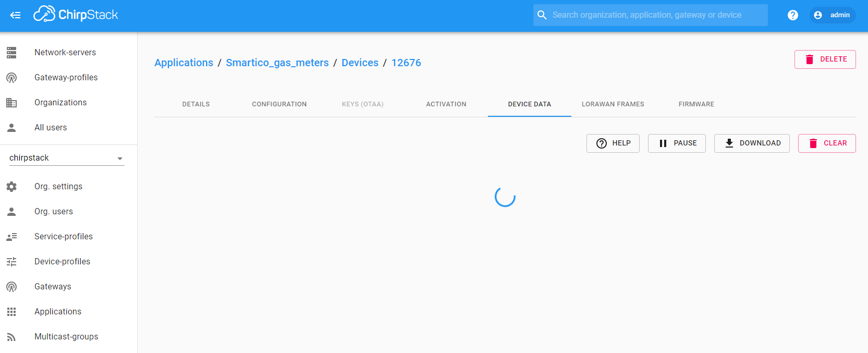The height and width of the screenshot is (353, 868).
Task: Click the Multicast-groups feed icon
Action: coord(11,337)
